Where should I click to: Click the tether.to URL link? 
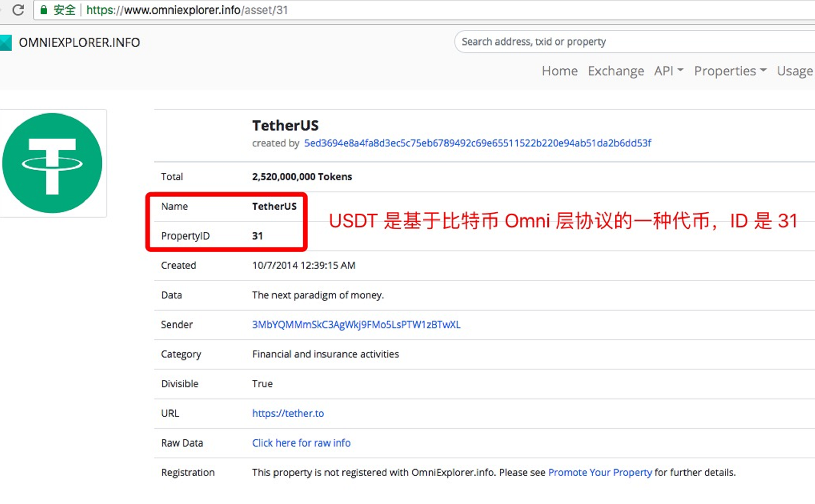click(288, 413)
